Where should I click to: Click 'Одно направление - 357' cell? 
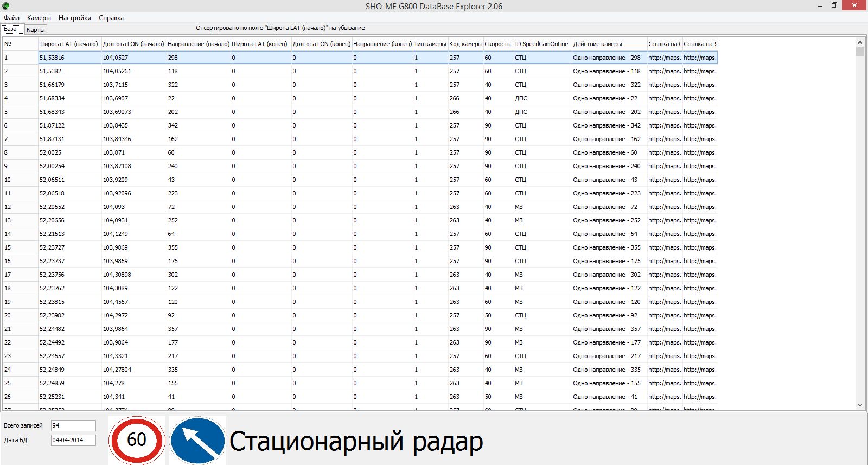pos(609,329)
